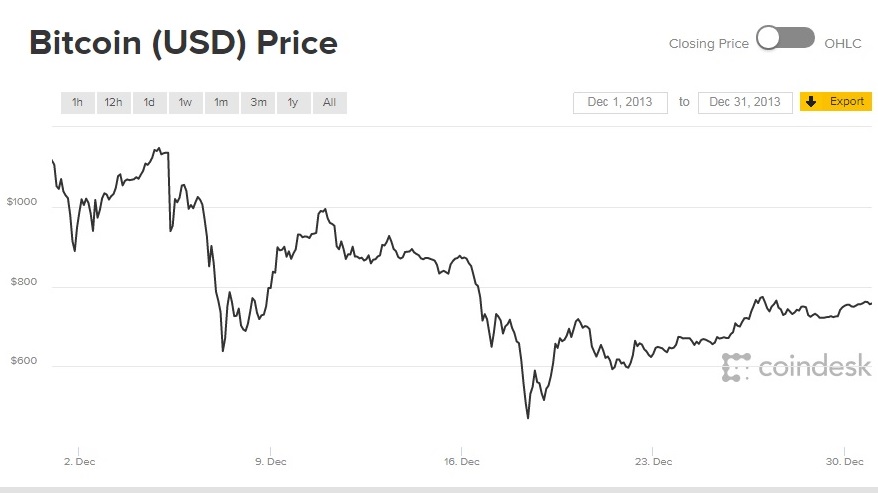
Task: Click the OHLC label
Action: (841, 44)
